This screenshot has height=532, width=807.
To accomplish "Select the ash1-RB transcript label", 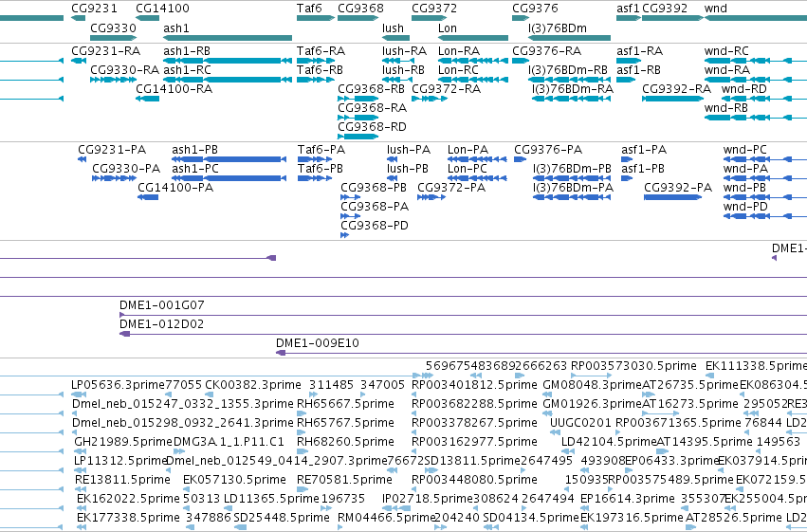I will point(187,51).
